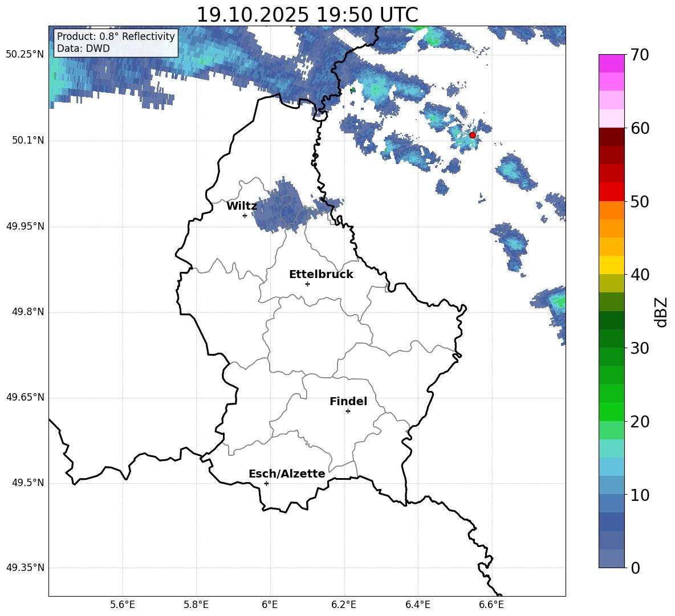Click the dark red colorbar segment below 60
This screenshot has height=616, width=675.
pyautogui.click(x=612, y=137)
